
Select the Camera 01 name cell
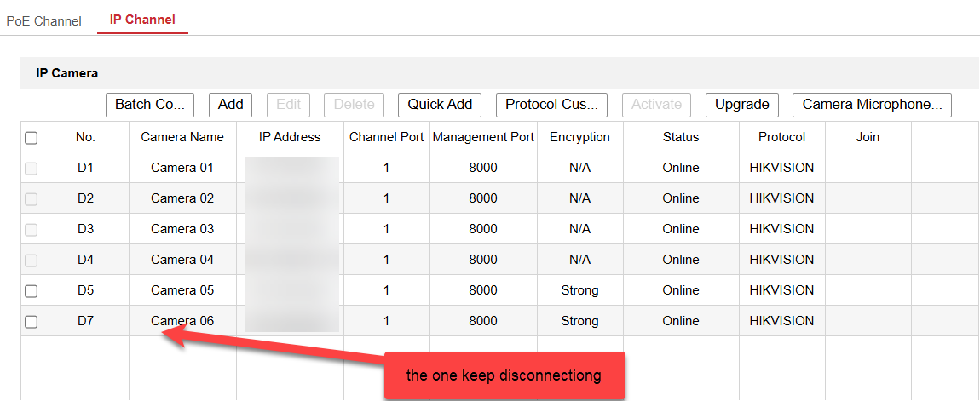pyautogui.click(x=182, y=168)
